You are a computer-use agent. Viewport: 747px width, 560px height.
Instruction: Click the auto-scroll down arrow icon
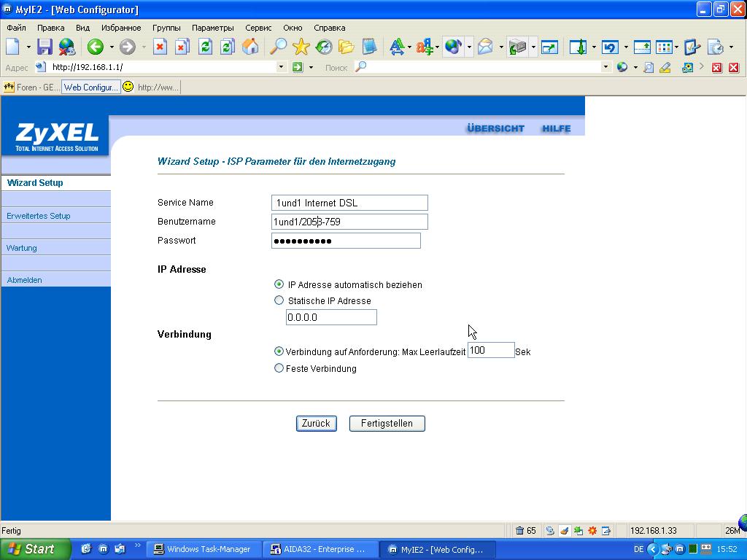point(578,47)
